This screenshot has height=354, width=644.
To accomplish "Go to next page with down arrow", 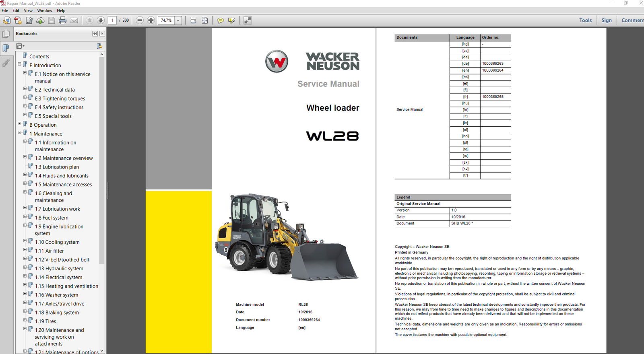I will [x=101, y=21].
